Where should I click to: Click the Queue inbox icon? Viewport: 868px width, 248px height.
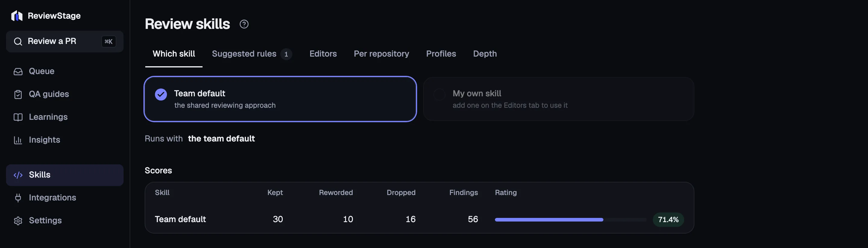tap(18, 71)
